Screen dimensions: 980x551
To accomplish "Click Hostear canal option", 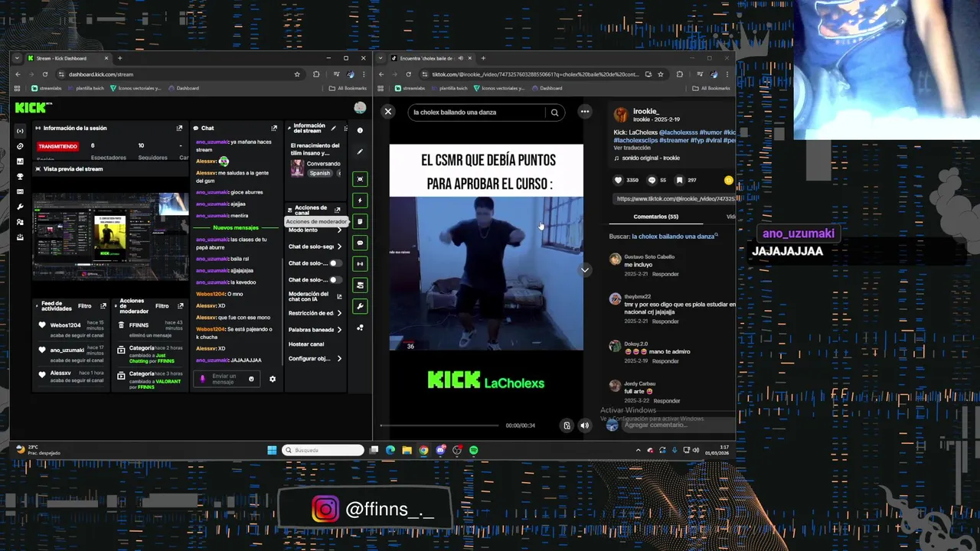I will tap(306, 344).
